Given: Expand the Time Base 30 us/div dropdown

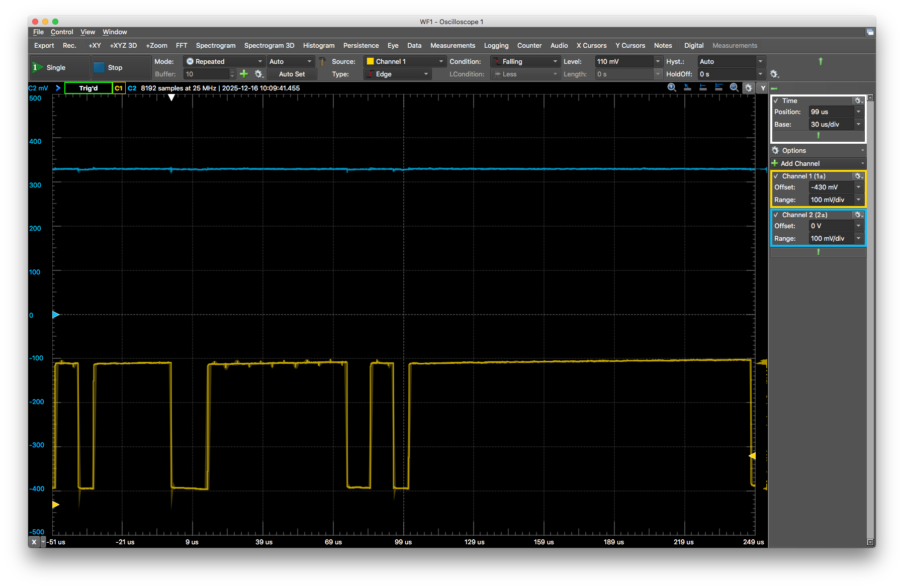Looking at the screenshot, I should tap(858, 124).
